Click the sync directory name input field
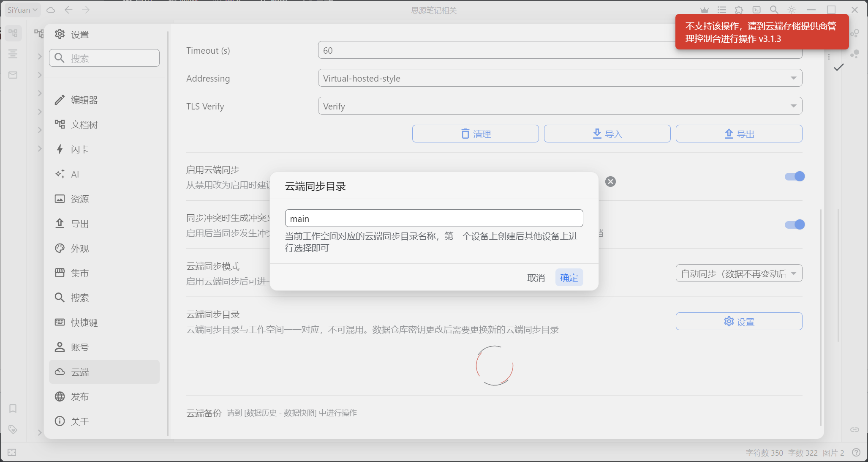The height and width of the screenshot is (462, 868). 434,219
